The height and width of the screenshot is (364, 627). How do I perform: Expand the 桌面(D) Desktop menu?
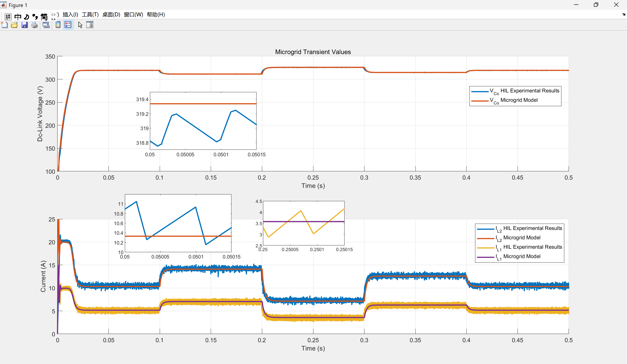pos(111,14)
